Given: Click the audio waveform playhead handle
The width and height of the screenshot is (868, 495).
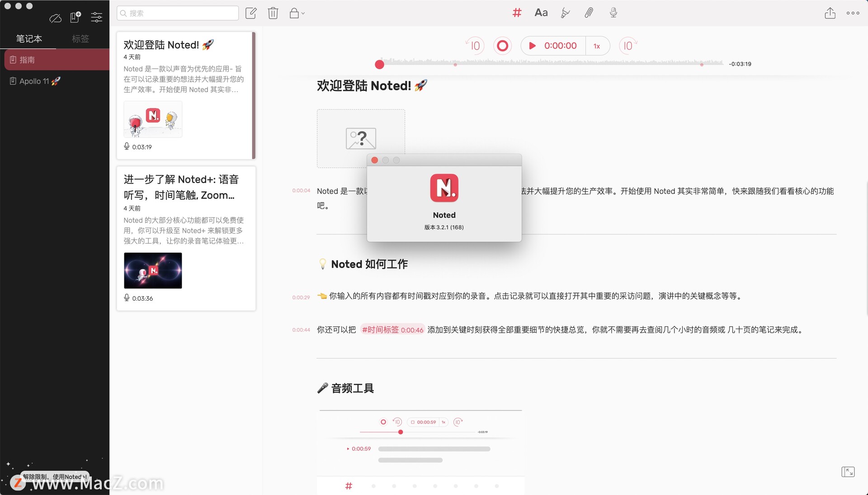Looking at the screenshot, I should point(380,65).
